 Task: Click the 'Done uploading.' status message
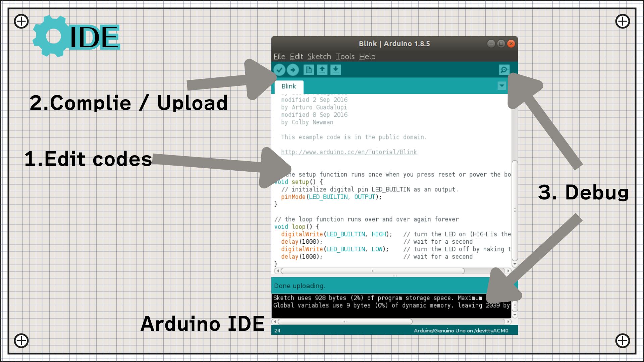pyautogui.click(x=300, y=286)
